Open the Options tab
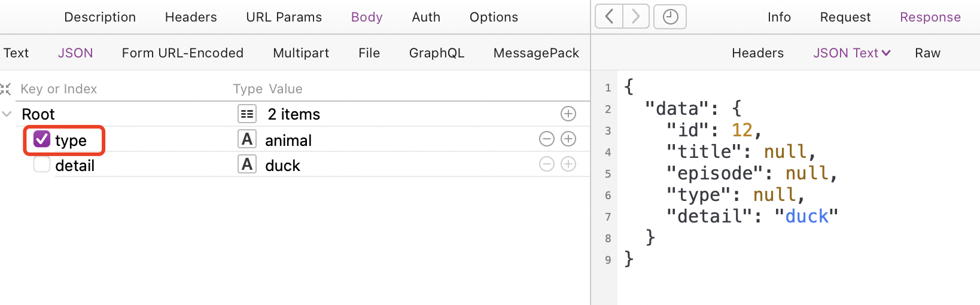The width and height of the screenshot is (980, 305). [x=494, y=17]
